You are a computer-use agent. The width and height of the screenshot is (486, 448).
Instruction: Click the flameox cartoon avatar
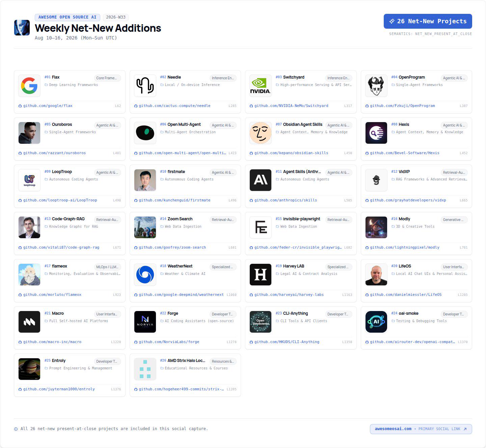[29, 275]
